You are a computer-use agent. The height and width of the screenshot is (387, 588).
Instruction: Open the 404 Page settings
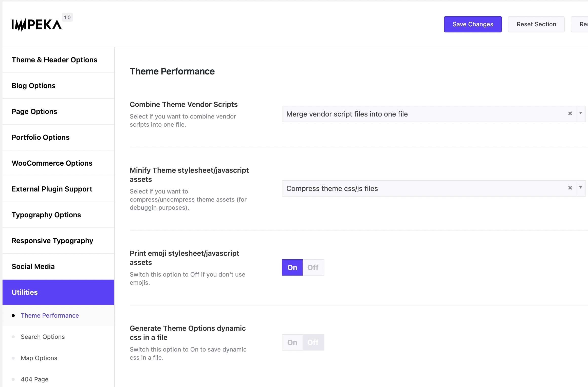(34, 379)
